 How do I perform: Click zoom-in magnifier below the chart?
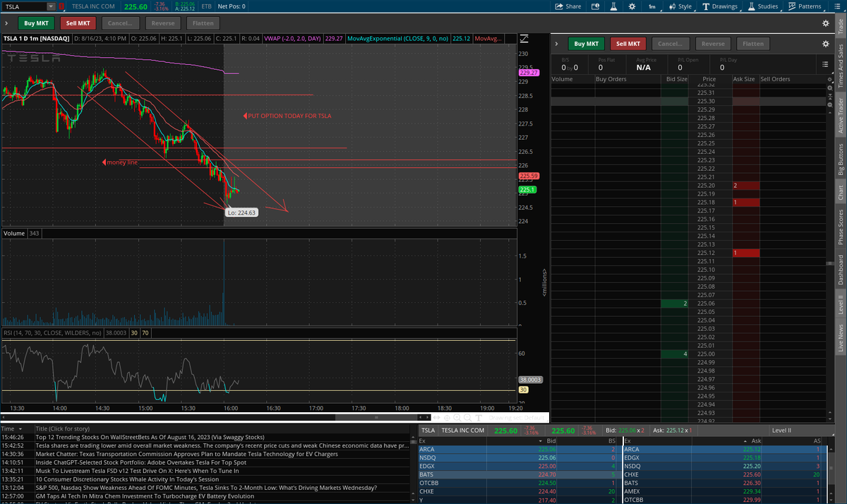click(x=457, y=417)
